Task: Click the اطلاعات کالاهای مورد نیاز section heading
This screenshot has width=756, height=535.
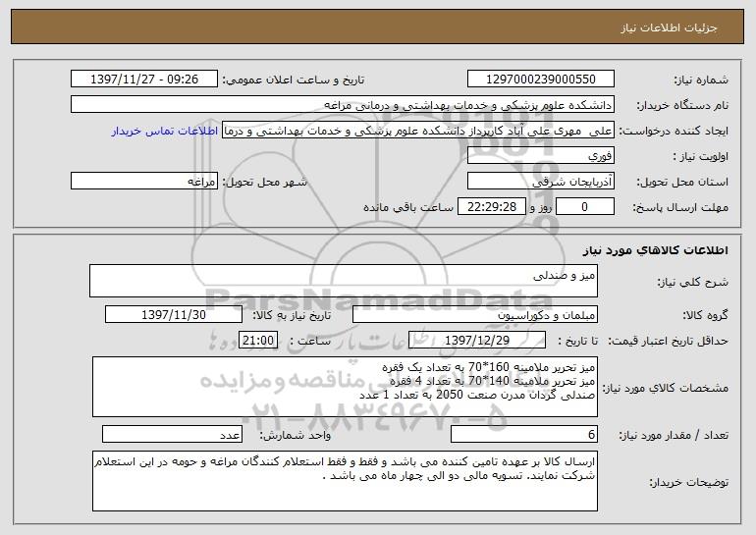Action: click(x=655, y=250)
